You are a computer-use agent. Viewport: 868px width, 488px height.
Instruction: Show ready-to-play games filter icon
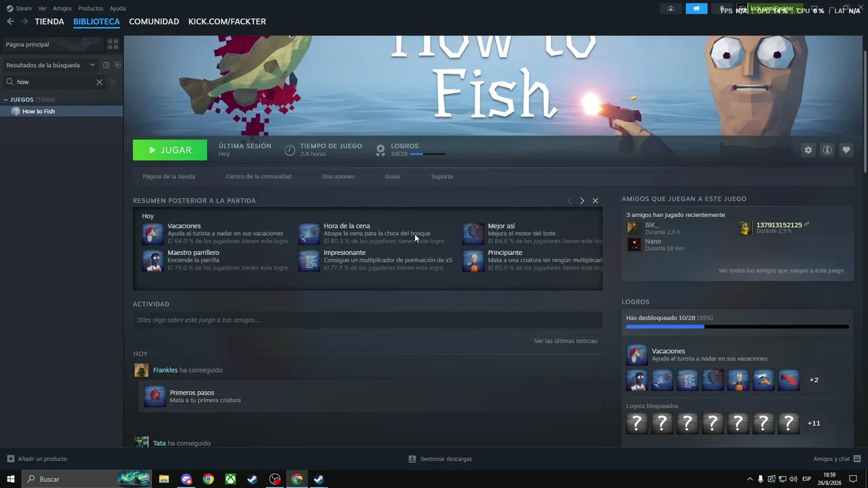coord(117,65)
